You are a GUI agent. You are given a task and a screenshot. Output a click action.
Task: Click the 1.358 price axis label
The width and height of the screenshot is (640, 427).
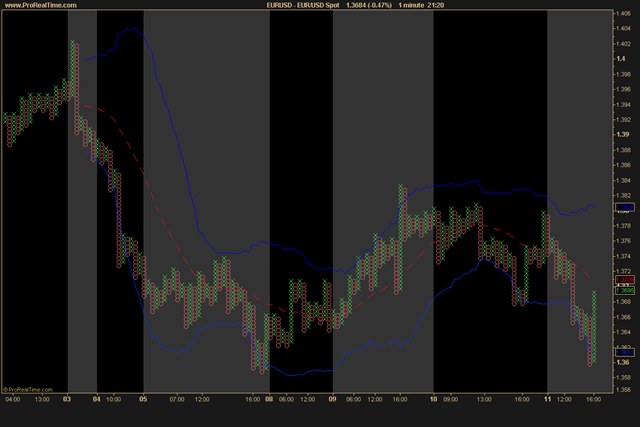click(623, 378)
